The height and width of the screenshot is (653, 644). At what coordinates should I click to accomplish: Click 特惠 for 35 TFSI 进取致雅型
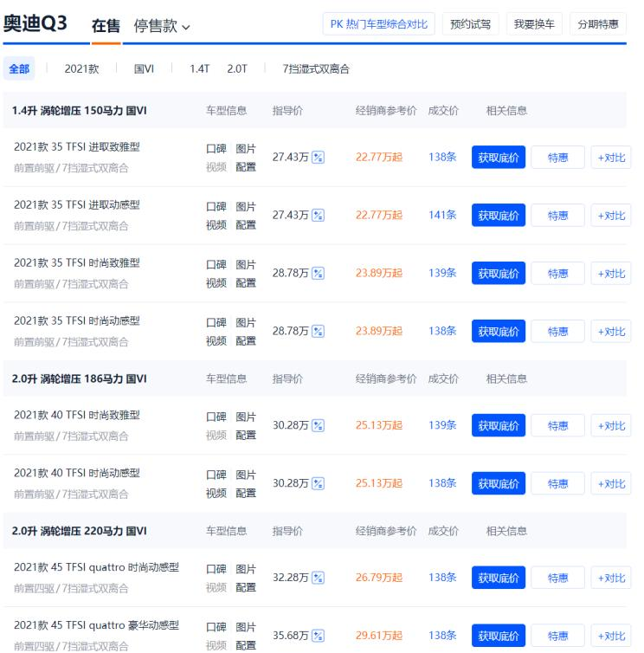tap(557, 158)
